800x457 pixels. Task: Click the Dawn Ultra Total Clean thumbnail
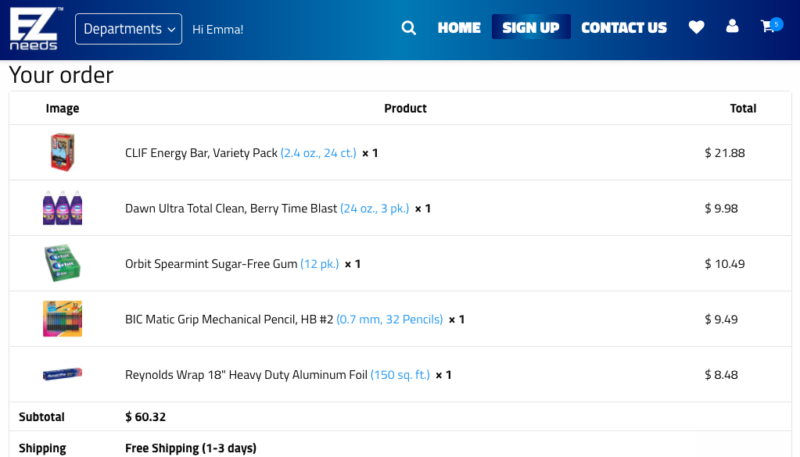tap(62, 208)
